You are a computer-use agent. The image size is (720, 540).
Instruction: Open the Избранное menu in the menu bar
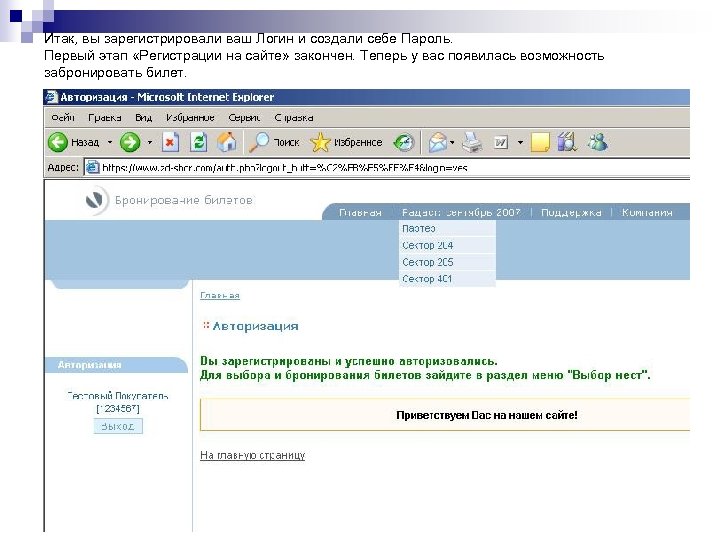[190, 118]
